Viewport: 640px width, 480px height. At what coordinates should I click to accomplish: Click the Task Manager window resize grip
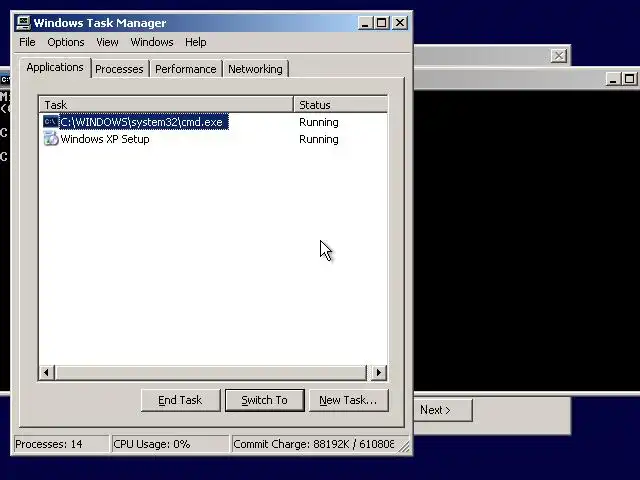click(x=404, y=447)
